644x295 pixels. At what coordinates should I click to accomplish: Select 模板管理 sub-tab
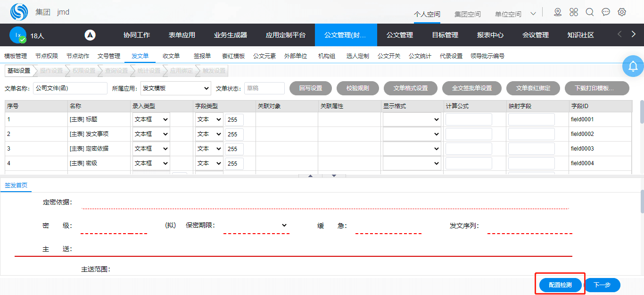click(16, 56)
